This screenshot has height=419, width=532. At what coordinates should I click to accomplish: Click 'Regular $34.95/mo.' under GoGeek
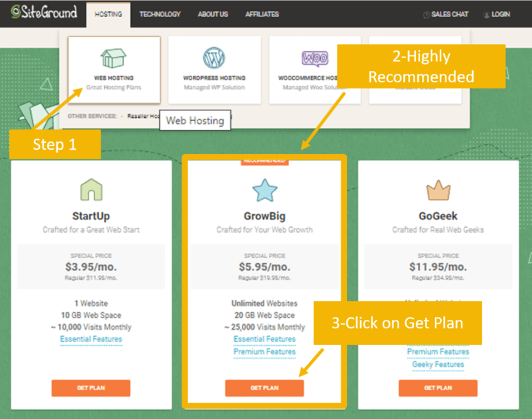coord(438,278)
